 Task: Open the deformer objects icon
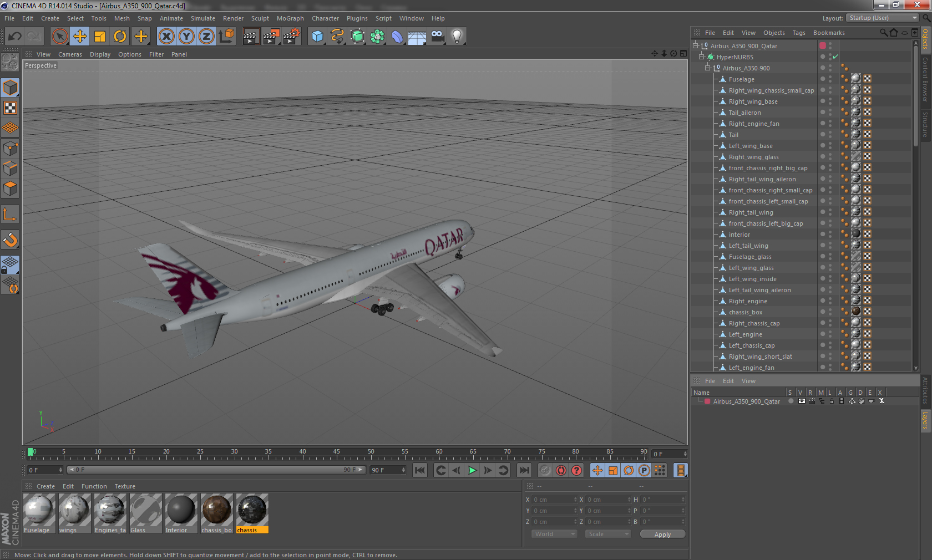[397, 37]
